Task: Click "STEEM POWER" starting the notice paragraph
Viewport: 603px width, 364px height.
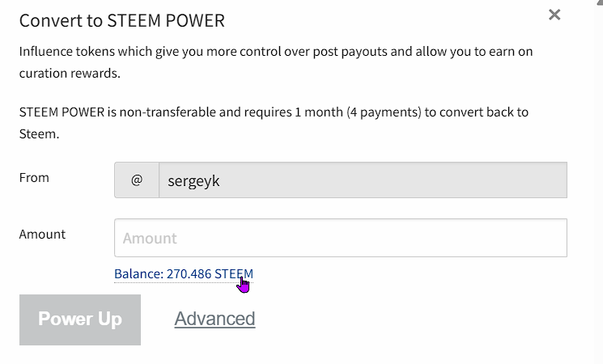Action: [x=62, y=112]
